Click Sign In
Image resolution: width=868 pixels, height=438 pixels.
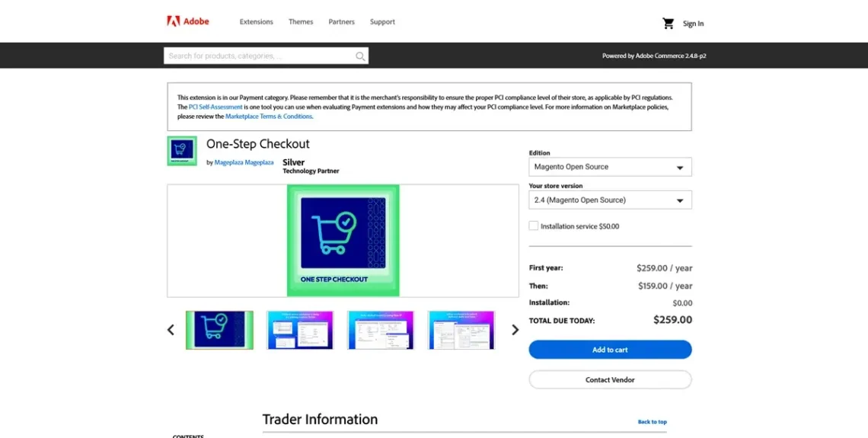pos(693,24)
